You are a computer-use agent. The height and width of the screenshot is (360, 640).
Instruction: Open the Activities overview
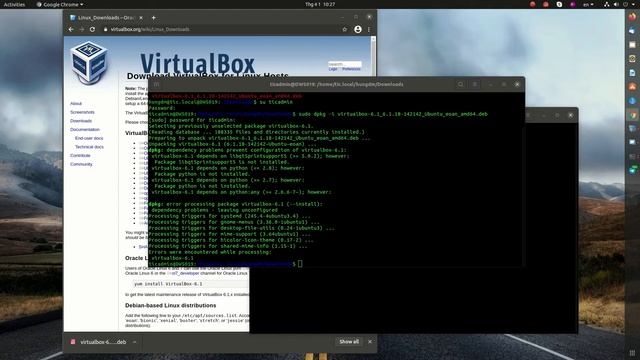coord(14,4)
